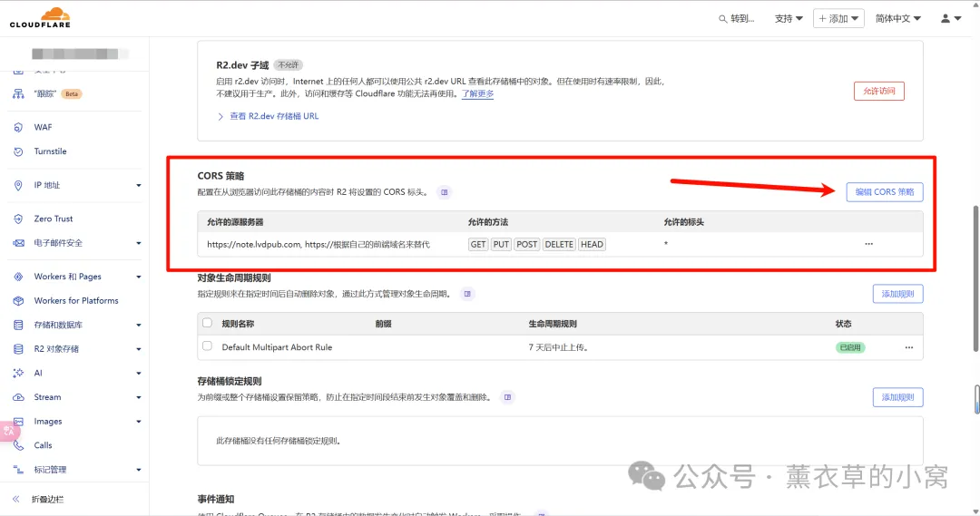Screen dimensions: 980x516
Task: Click the R2 对象存储 database icon
Action: 18,349
